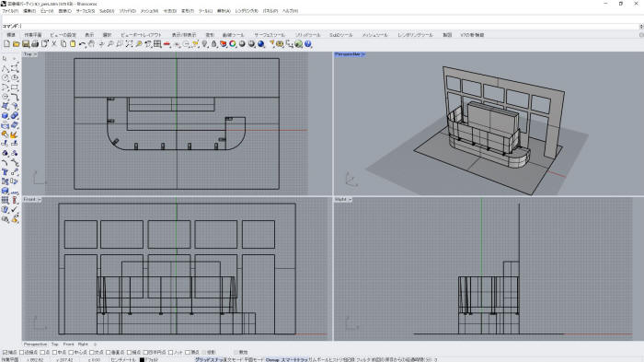This screenshot has width=644, height=362.
Task: Toggle グリッドスナップ in the status bar
Action: [x=209, y=359]
